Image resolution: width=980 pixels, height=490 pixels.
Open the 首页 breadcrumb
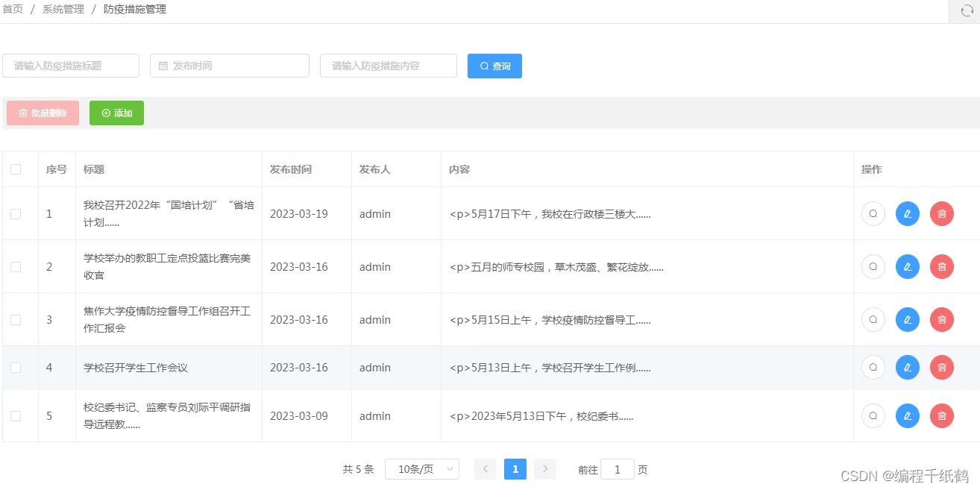pos(13,9)
